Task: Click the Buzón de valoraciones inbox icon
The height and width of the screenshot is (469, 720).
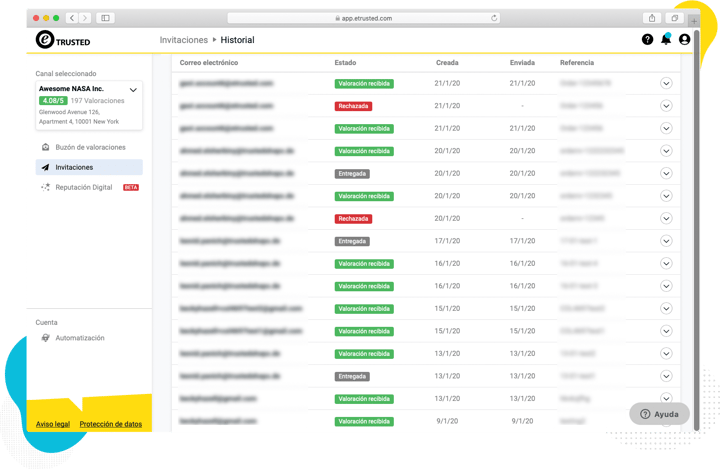Action: [45, 147]
